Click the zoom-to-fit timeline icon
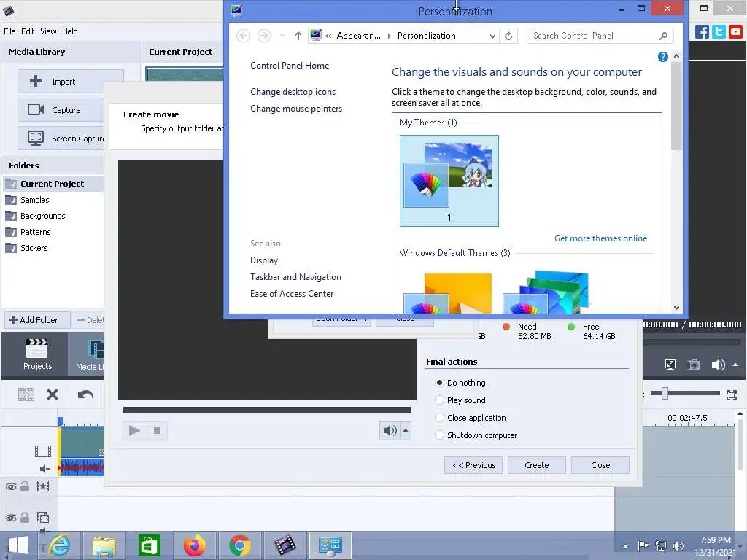This screenshot has width=747, height=560. (732, 394)
